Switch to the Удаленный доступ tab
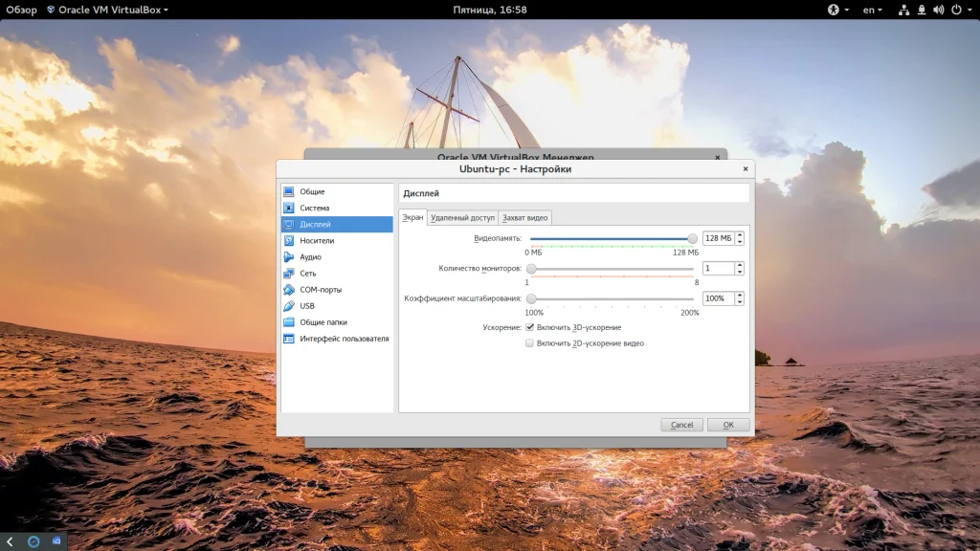The height and width of the screenshot is (551, 980). [462, 218]
